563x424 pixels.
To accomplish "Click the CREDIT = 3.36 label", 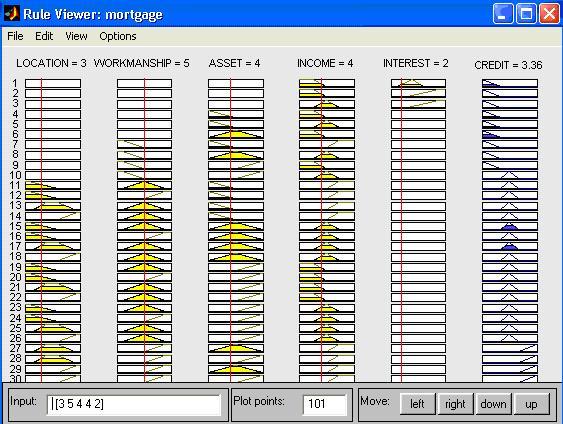I will click(508, 65).
